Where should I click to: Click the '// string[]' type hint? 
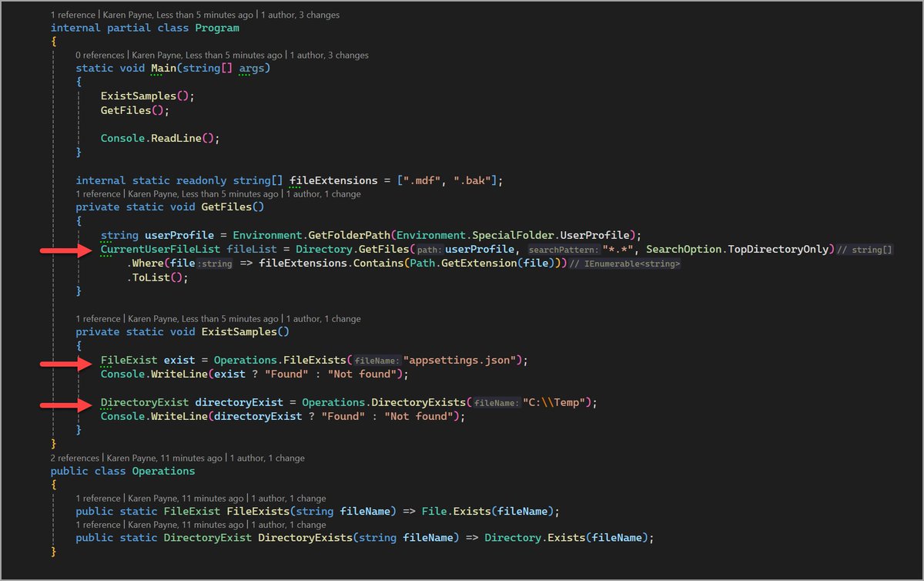click(864, 250)
